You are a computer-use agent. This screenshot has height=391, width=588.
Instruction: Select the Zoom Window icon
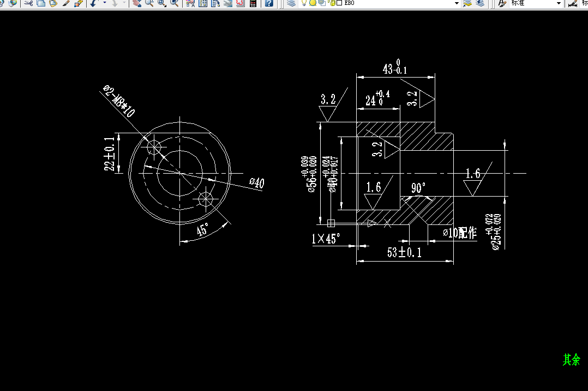(x=161, y=4)
